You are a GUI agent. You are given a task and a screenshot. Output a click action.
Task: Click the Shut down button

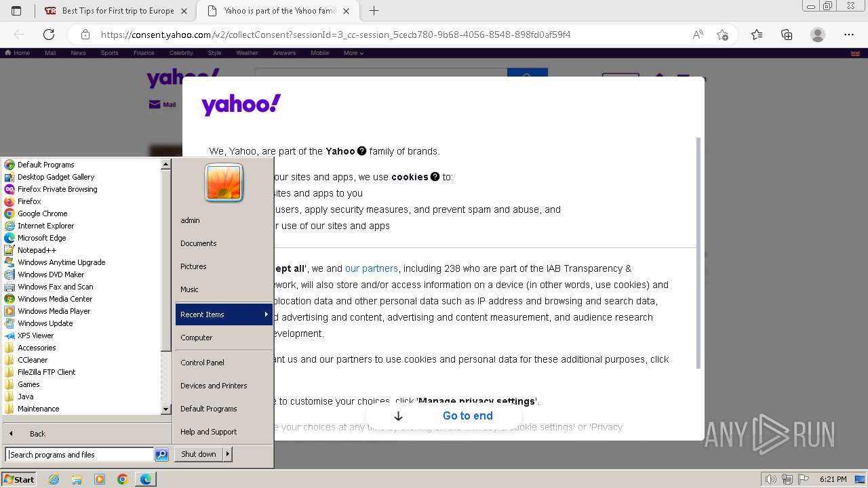[x=199, y=454]
